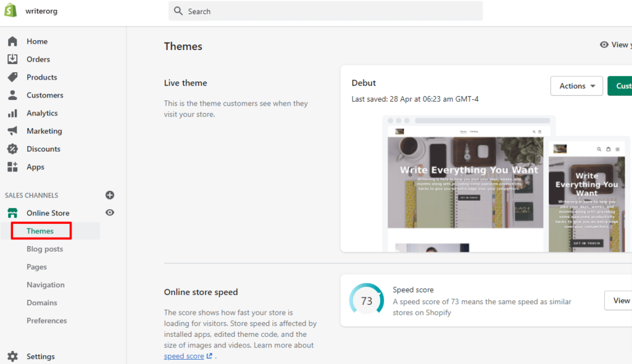Open Home from the house icon
This screenshot has width=632, height=364.
pos(12,41)
